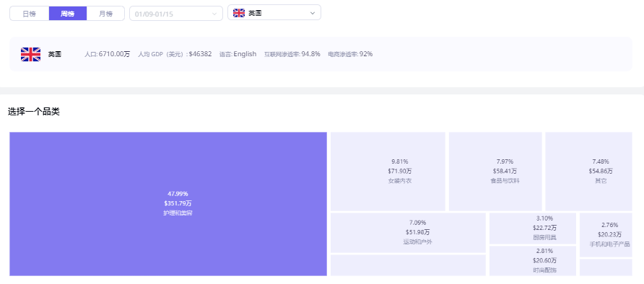Click the chevron arrow in country selector

click(313, 13)
